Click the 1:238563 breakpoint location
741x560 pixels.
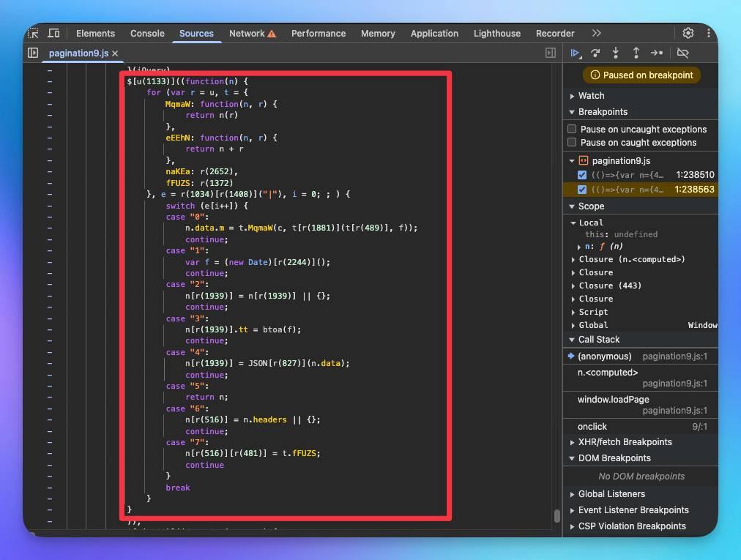click(x=694, y=190)
